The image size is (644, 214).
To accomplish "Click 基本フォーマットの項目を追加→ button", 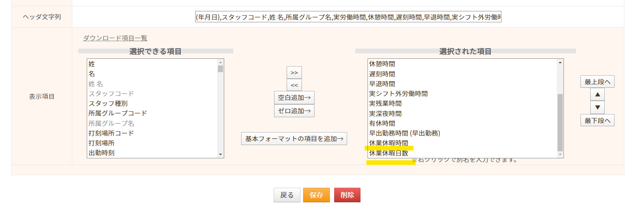I will pos(294,139).
